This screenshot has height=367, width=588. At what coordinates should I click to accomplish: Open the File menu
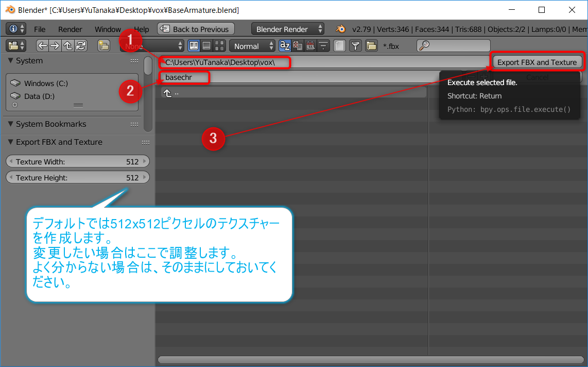(40, 29)
